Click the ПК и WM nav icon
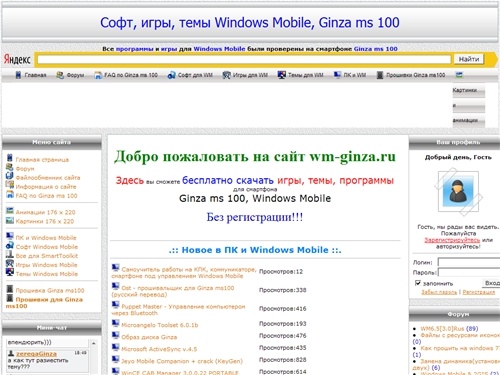The image size is (500, 375). [x=337, y=75]
